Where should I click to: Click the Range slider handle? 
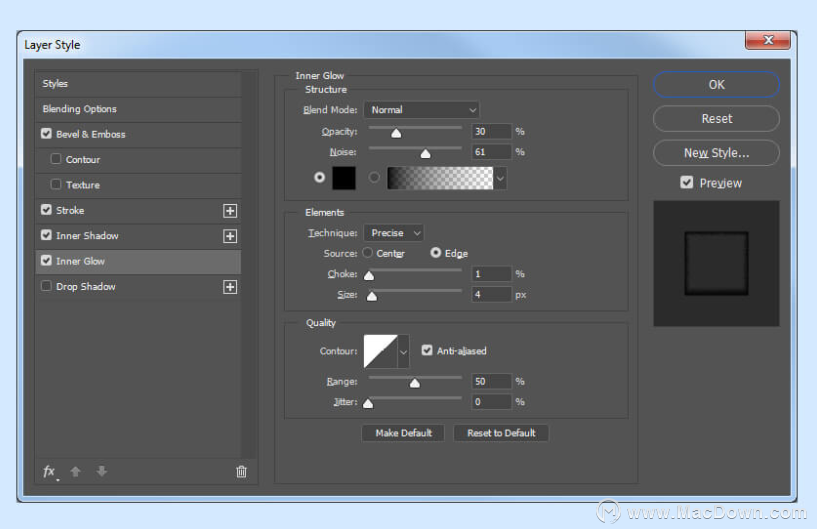(x=415, y=384)
